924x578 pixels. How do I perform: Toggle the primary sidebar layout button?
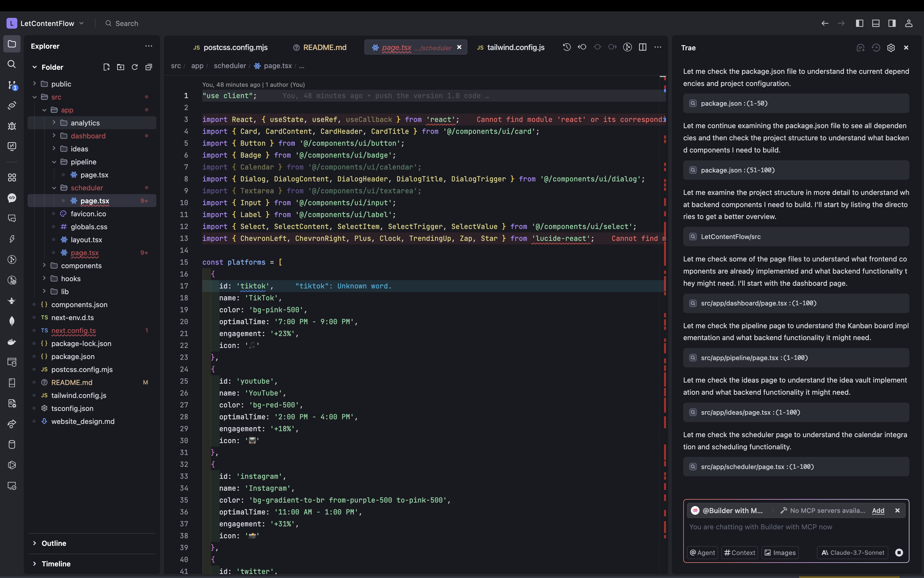(x=859, y=23)
